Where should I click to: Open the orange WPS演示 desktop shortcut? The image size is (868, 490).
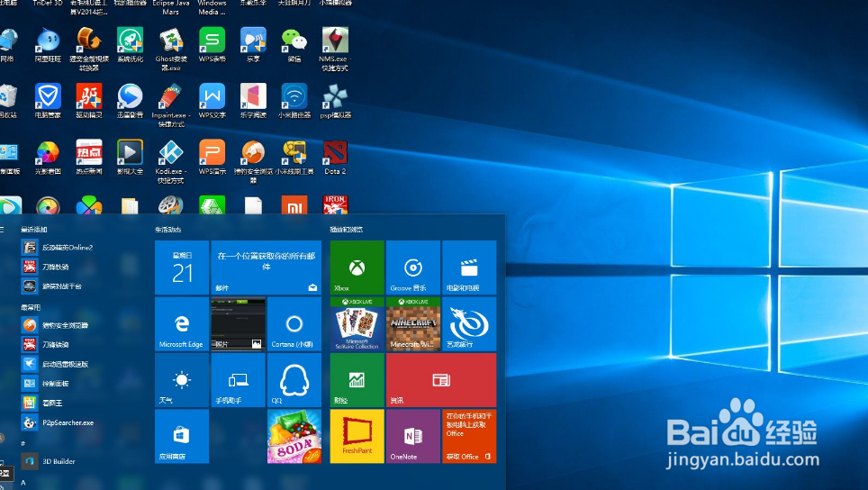[212, 158]
